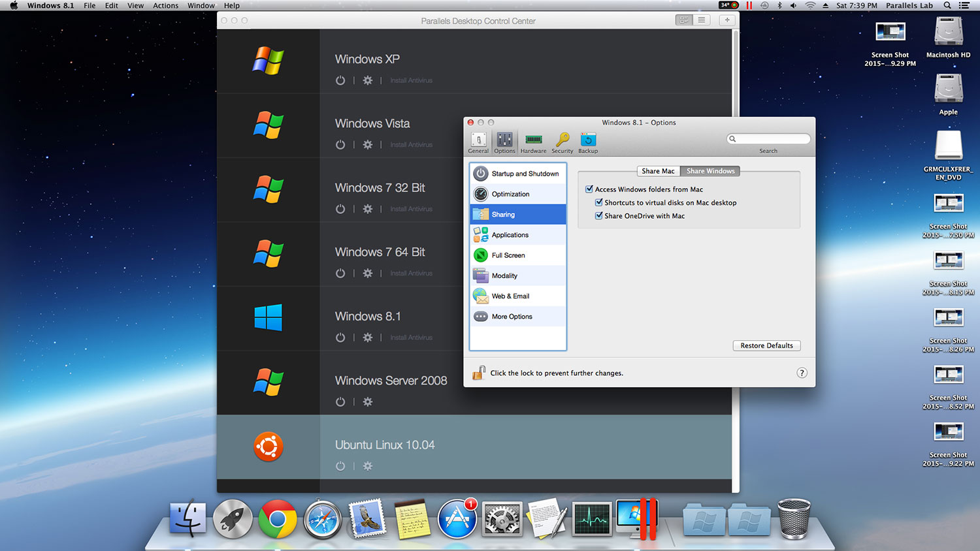Select the Macintosh HD desktop icon
The width and height of the screenshot is (980, 551).
pyautogui.click(x=948, y=38)
